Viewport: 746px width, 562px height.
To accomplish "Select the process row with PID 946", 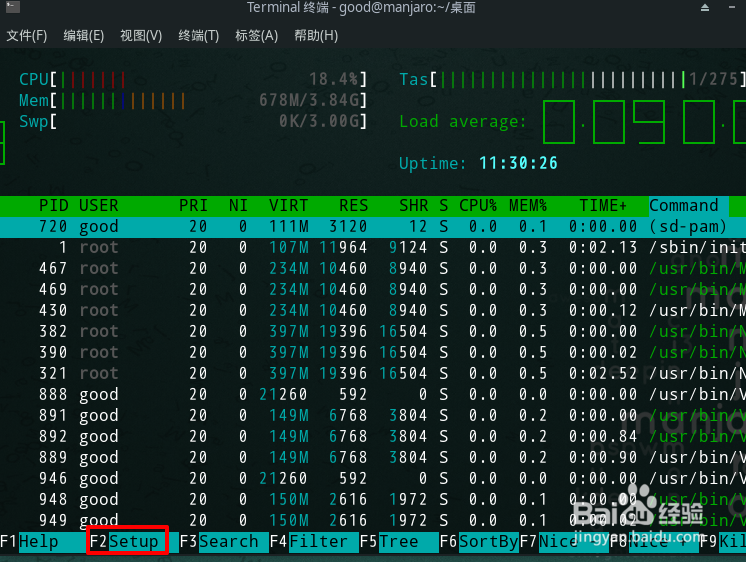I will pyautogui.click(x=373, y=478).
